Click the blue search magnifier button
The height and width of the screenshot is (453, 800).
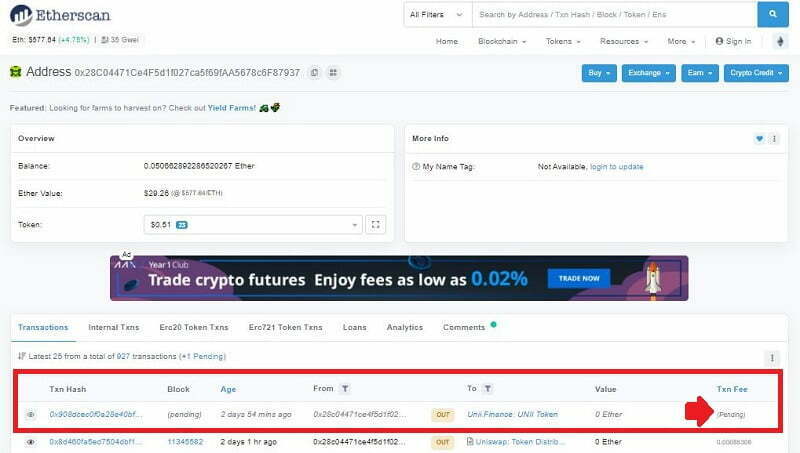point(772,14)
